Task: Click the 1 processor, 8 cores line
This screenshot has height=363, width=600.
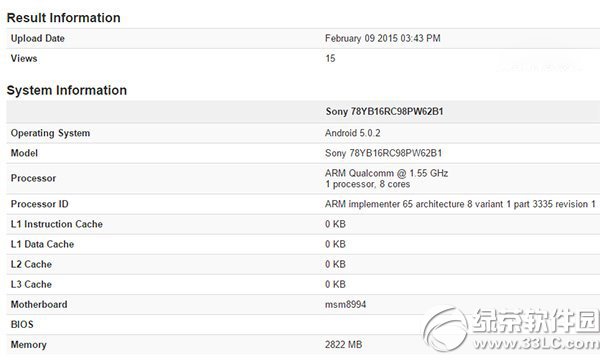Action: pyautogui.click(x=367, y=184)
